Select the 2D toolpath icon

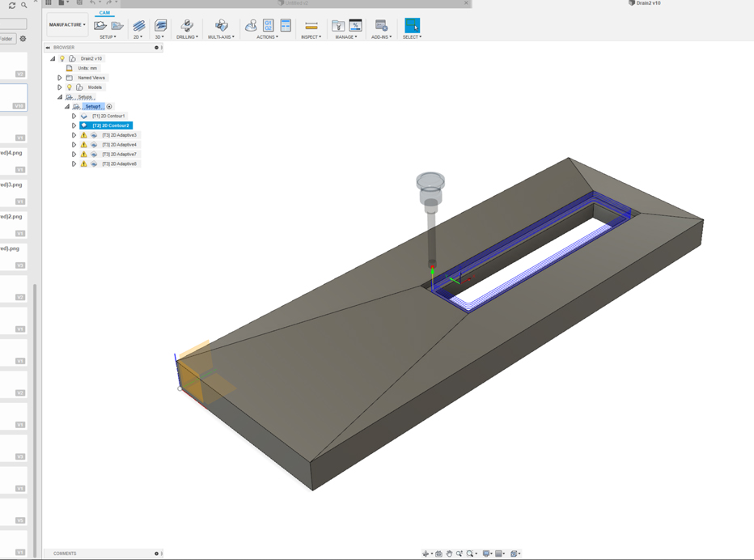138,24
